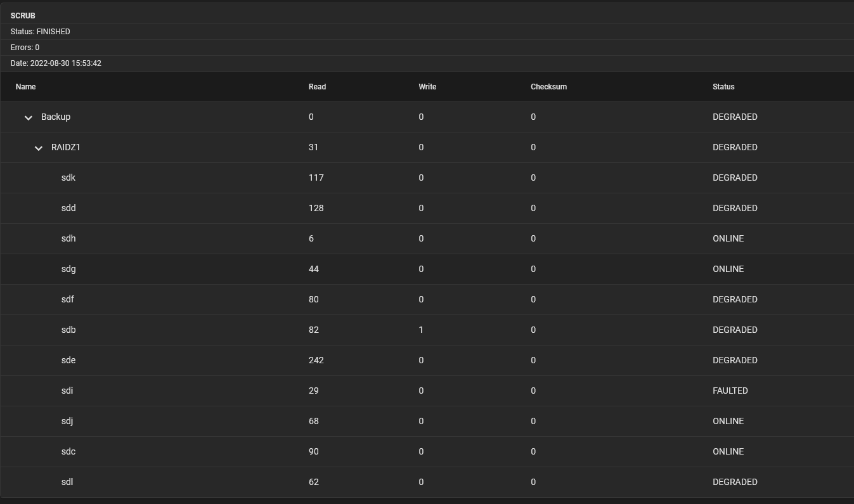The width and height of the screenshot is (854, 504).
Task: Click the sdl disk name
Action: point(67,482)
